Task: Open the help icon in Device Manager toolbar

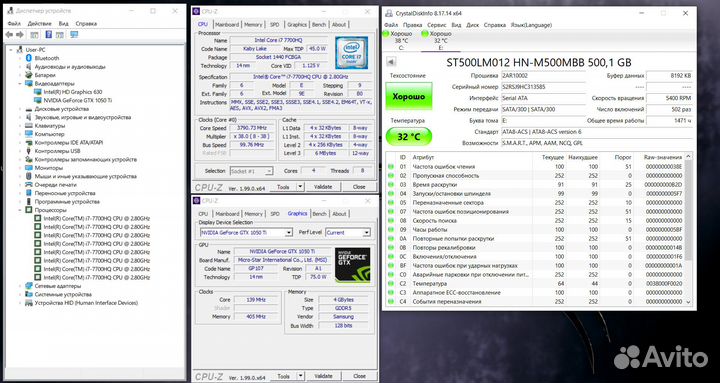Action: coord(49,34)
